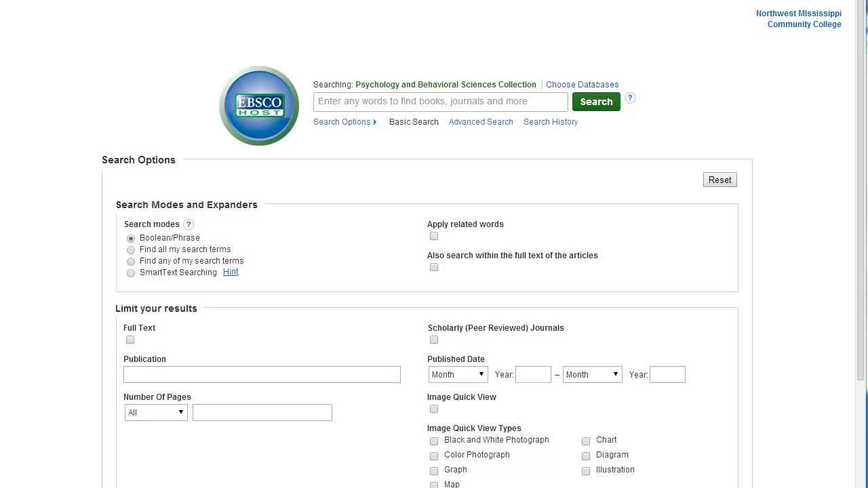Click the end Year field
868x488 pixels.
point(667,375)
